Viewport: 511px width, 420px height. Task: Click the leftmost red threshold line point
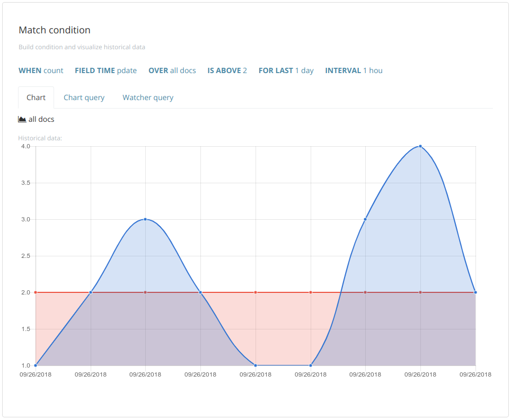(36, 292)
